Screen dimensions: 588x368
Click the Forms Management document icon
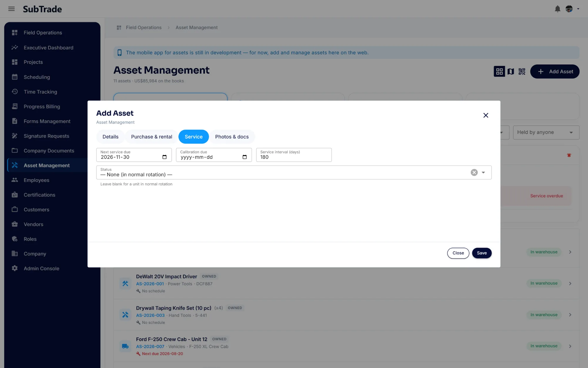15,121
